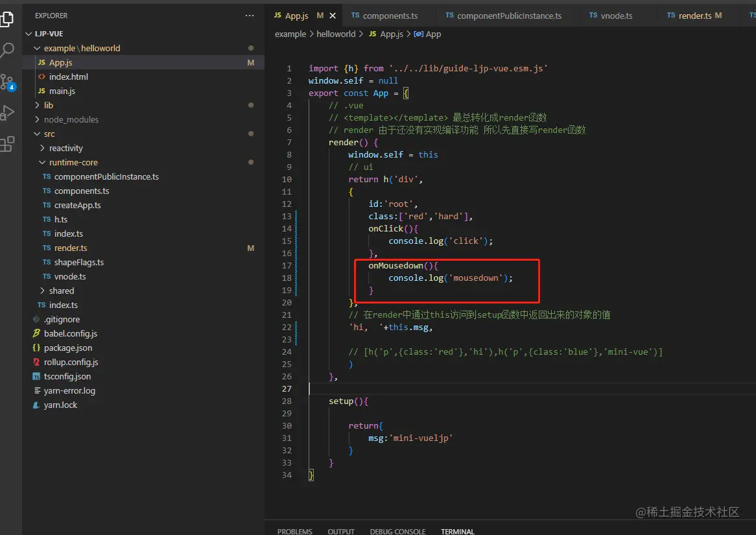The image size is (756, 535).
Task: Click the TS icon beside shapeFlags.ts
Action: click(47, 263)
